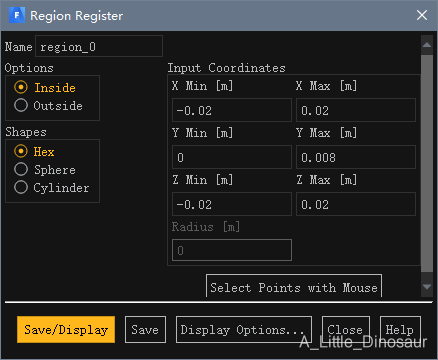This screenshot has width=438, height=360.
Task: Edit the Z Min value field
Action: click(x=232, y=204)
